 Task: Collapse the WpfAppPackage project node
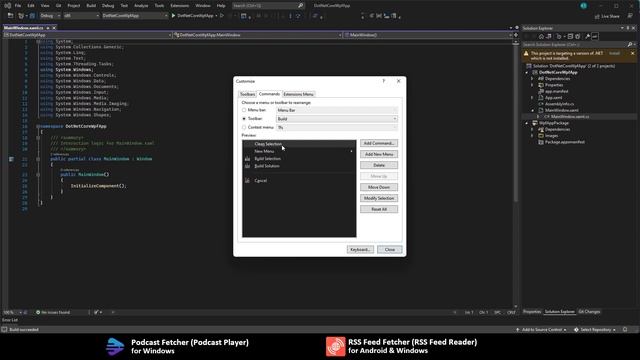click(527, 123)
